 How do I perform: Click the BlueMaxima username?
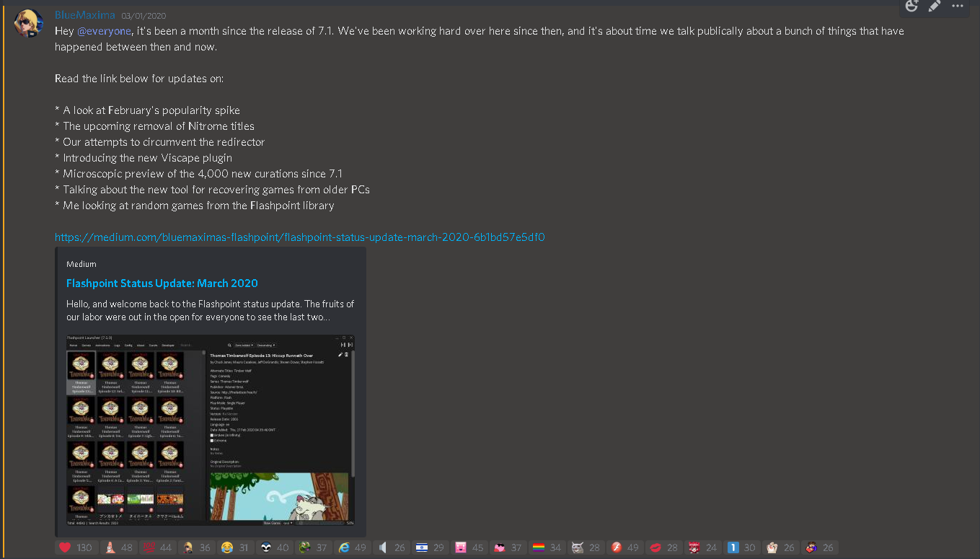(x=84, y=15)
